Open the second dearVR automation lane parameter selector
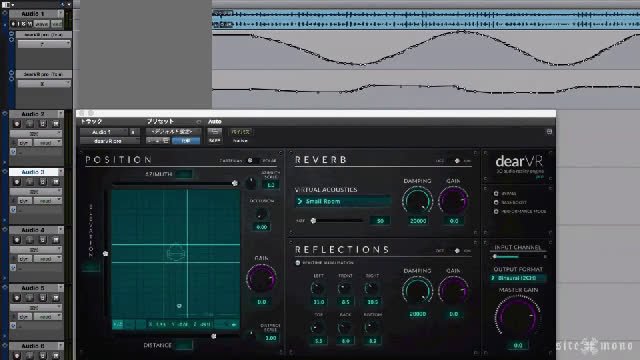The height and width of the screenshot is (360, 640). pos(44,84)
